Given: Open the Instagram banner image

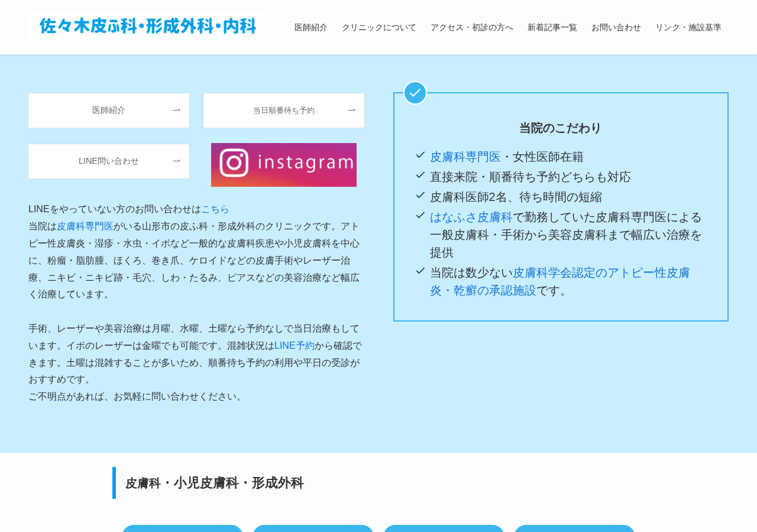Looking at the screenshot, I should tap(284, 165).
